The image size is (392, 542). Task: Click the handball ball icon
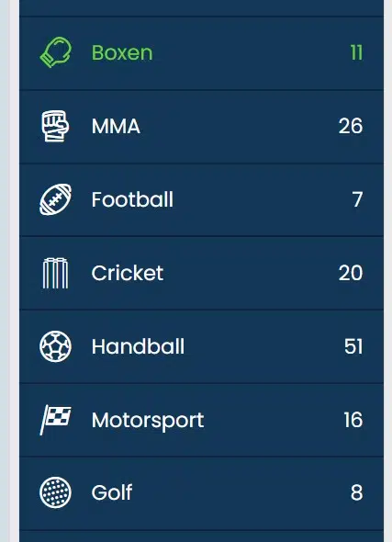[56, 346]
